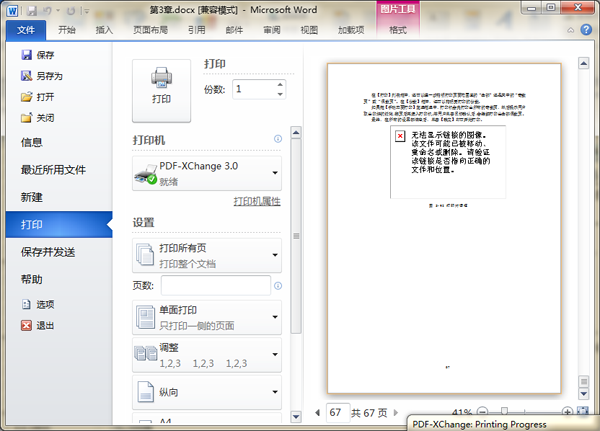Click the PDF-XChange Printing Progress popup
This screenshot has width=600, height=431.
[502, 423]
